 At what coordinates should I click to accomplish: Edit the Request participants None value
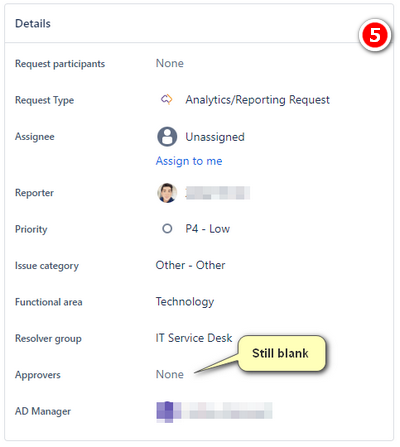click(x=170, y=63)
